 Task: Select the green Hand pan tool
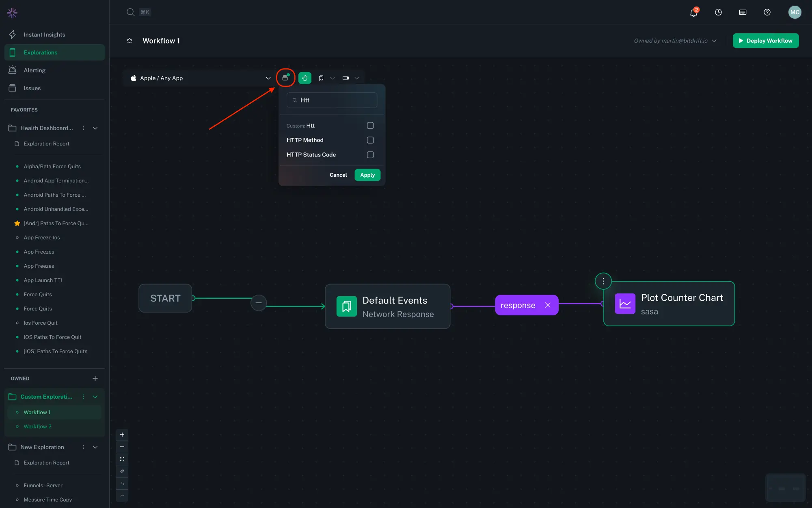[x=304, y=78]
